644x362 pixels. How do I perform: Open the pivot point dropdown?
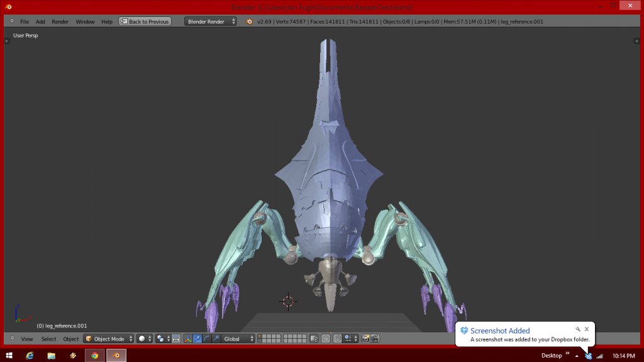pos(163,339)
